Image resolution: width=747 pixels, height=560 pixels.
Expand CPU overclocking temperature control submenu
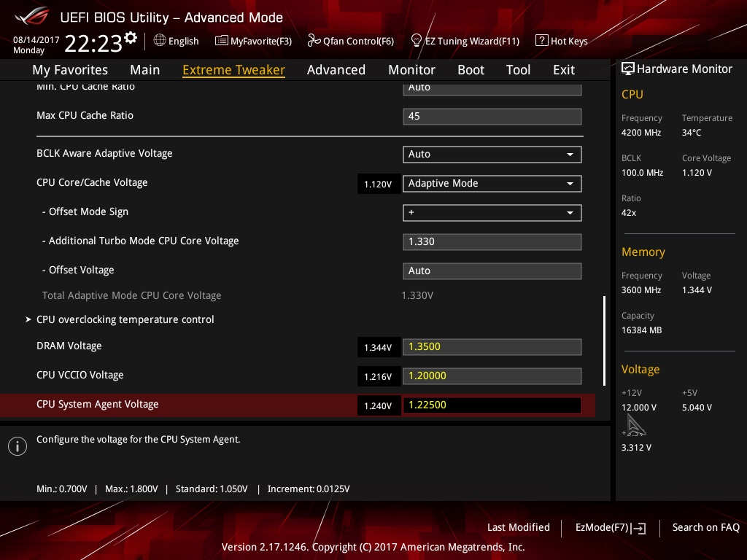125,319
